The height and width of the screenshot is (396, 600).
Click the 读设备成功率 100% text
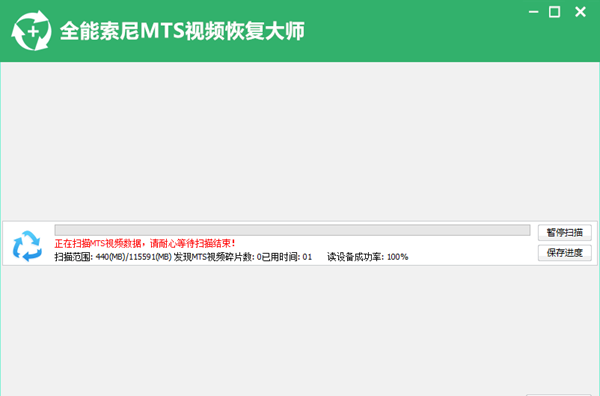tap(367, 257)
